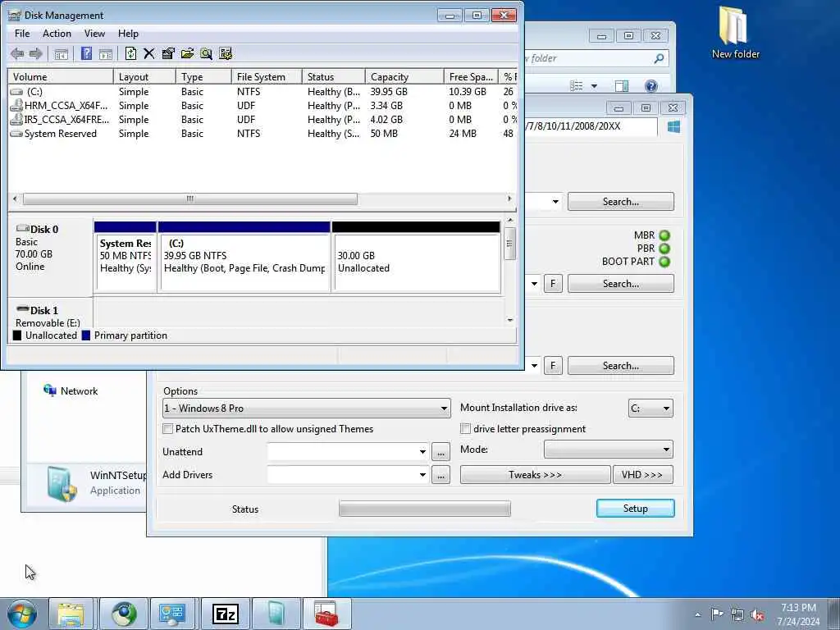Expand the Add Drivers dropdown
This screenshot has width=840, height=630.
[x=422, y=475]
